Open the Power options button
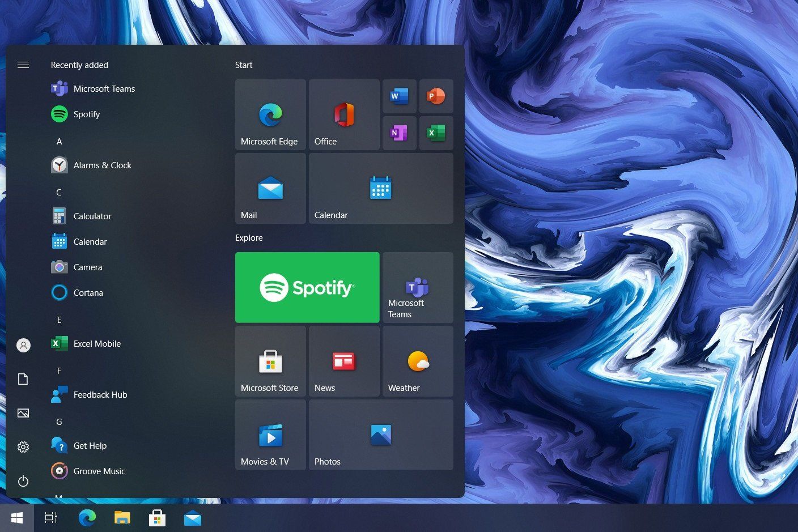The image size is (798, 532). [x=23, y=481]
